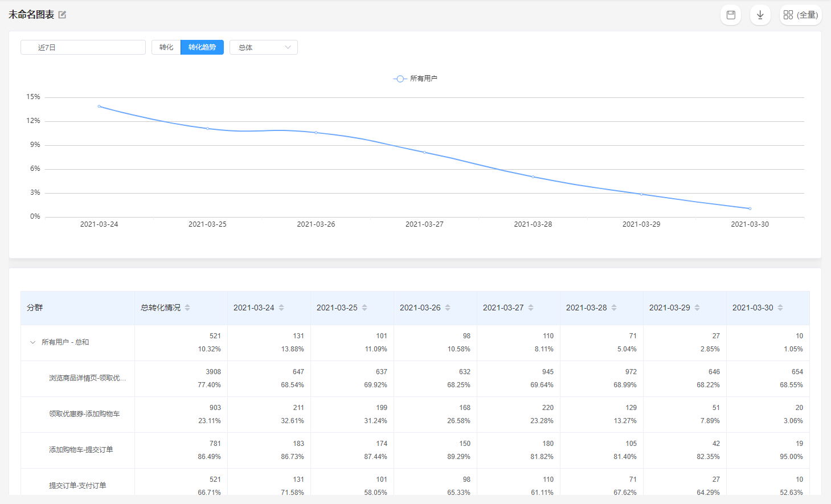Select the 浏览商品详情页-领取优… row label

click(88, 378)
